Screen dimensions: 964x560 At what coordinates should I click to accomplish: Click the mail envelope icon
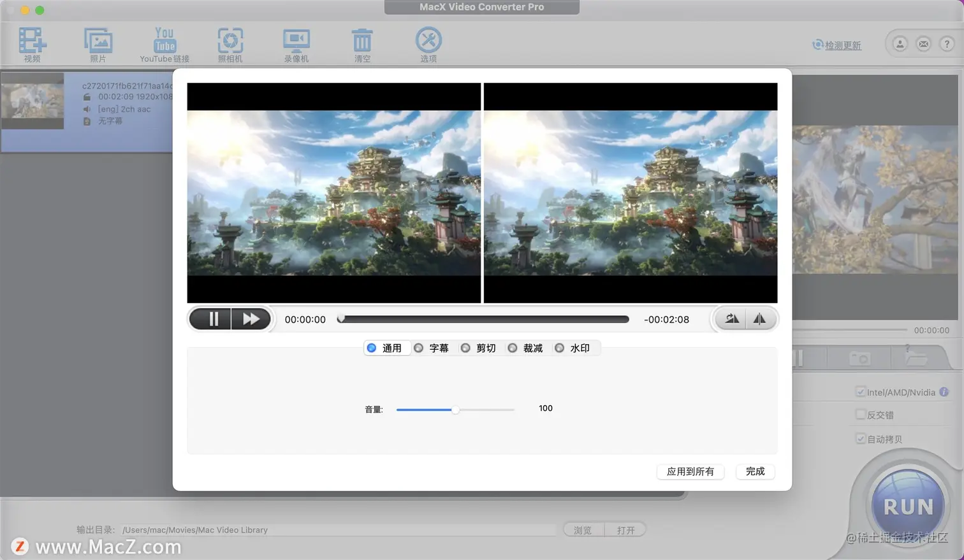pyautogui.click(x=923, y=44)
